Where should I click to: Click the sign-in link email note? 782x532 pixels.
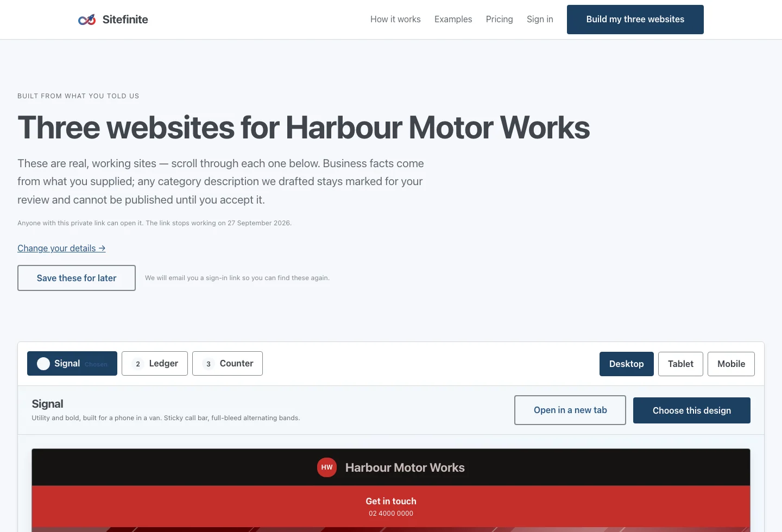coord(237,278)
